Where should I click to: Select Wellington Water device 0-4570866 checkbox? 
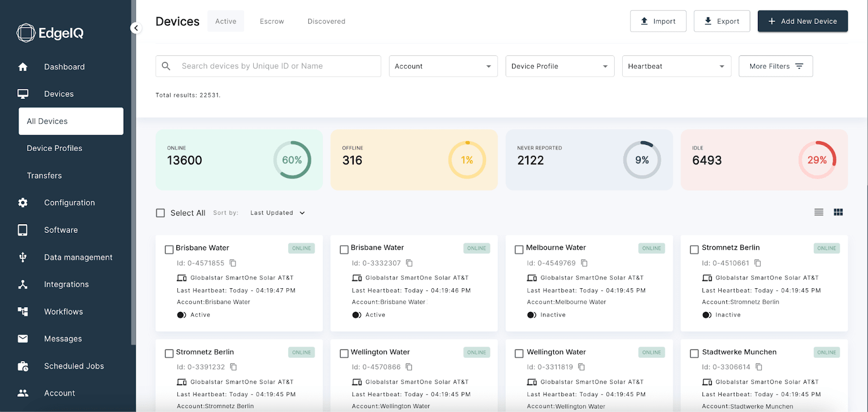tap(344, 353)
